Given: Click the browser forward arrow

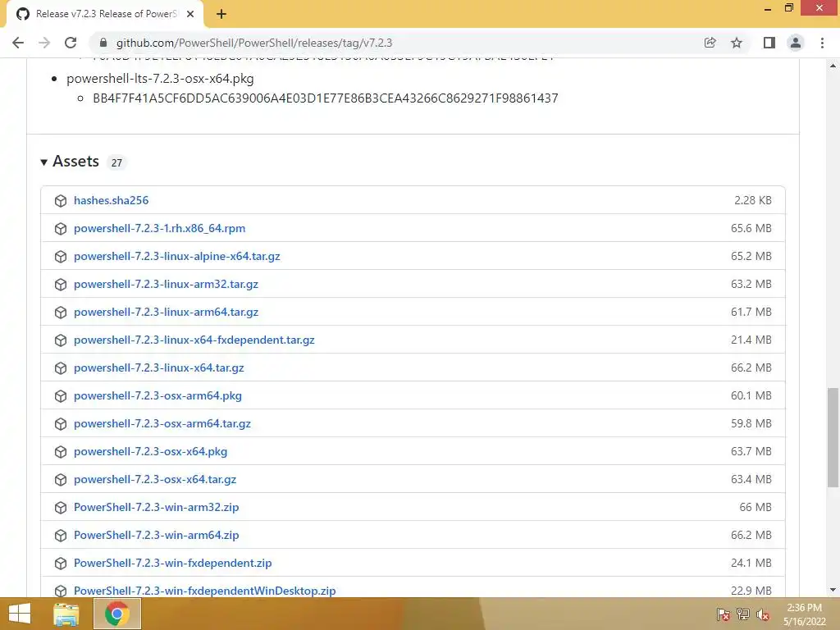Looking at the screenshot, I should 44,43.
